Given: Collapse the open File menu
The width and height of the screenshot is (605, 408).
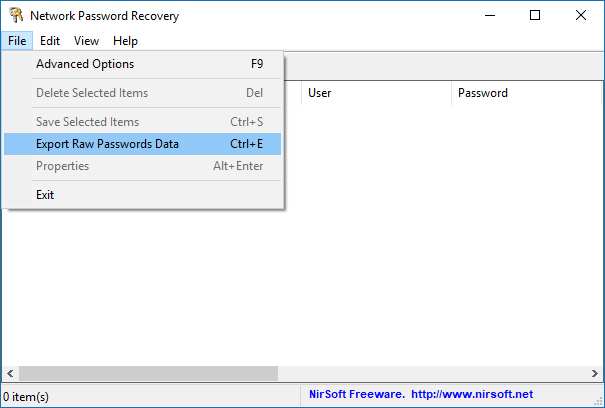Looking at the screenshot, I should point(17,41).
